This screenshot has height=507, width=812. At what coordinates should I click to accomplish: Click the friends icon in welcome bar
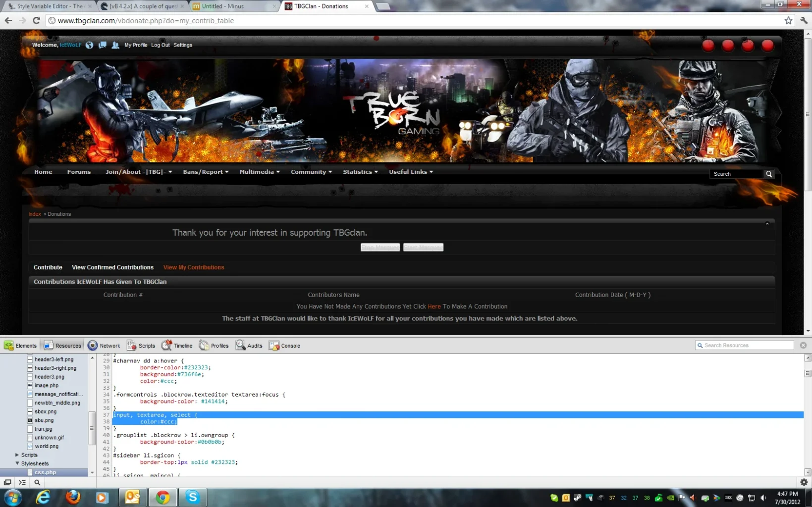coord(115,45)
